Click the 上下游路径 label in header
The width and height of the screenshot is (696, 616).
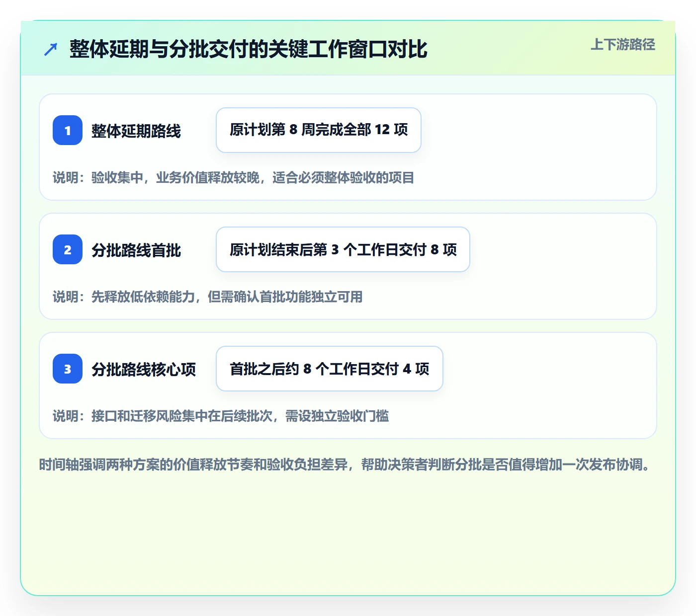623,45
